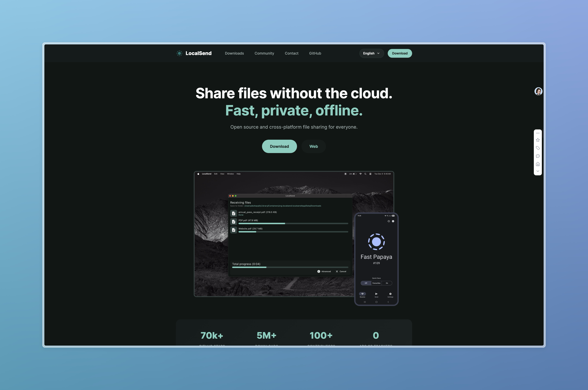
Task: Cancel the file transfer
Action: point(341,271)
